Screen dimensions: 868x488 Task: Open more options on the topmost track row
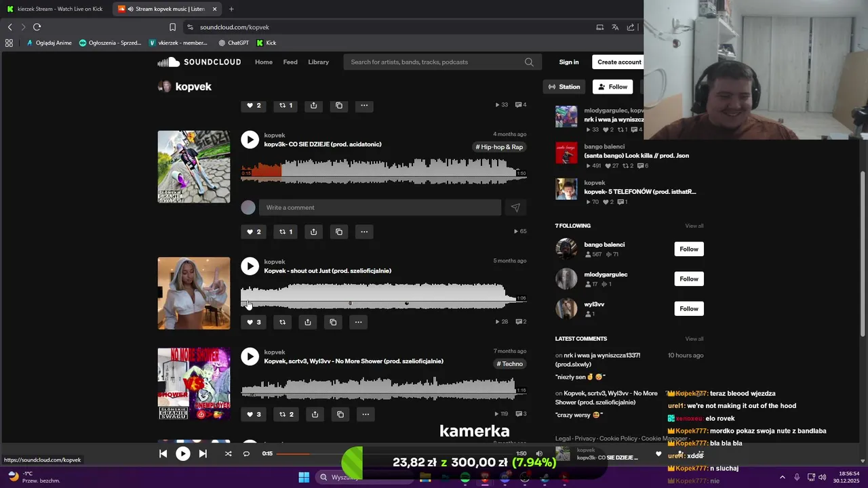point(364,105)
